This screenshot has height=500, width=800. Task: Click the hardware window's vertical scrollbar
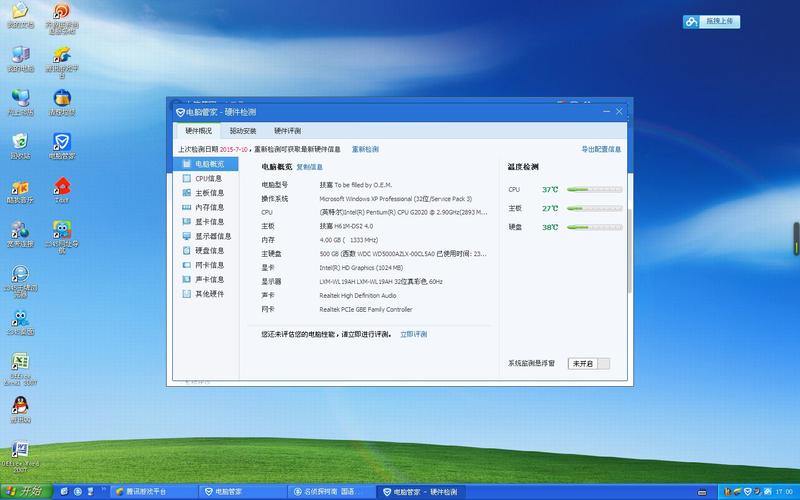630,250
